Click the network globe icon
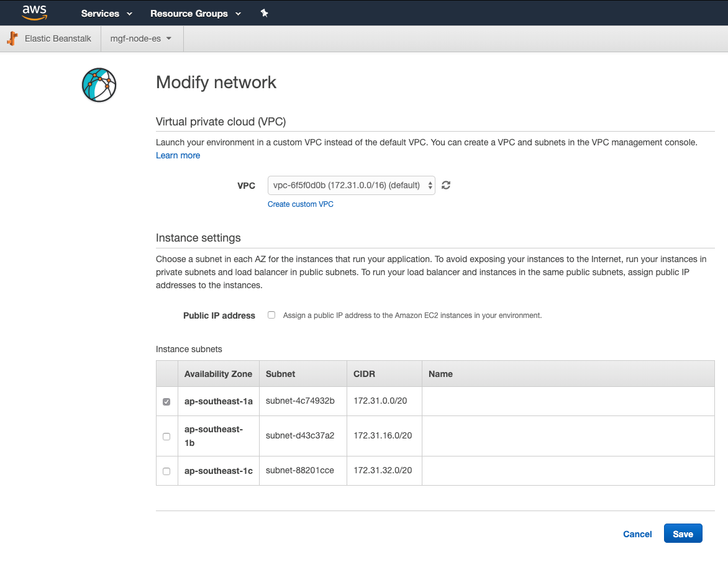The image size is (728, 572). point(99,85)
